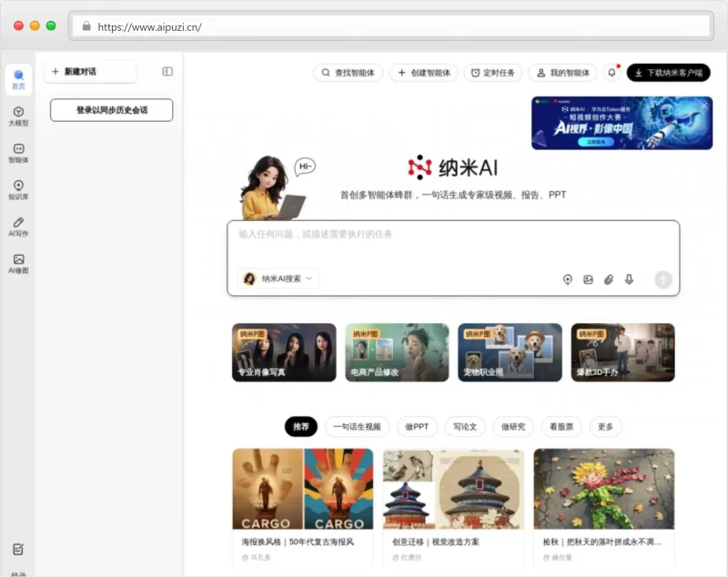Open 定时任务 button
This screenshot has height=577, width=728.
pyautogui.click(x=493, y=73)
